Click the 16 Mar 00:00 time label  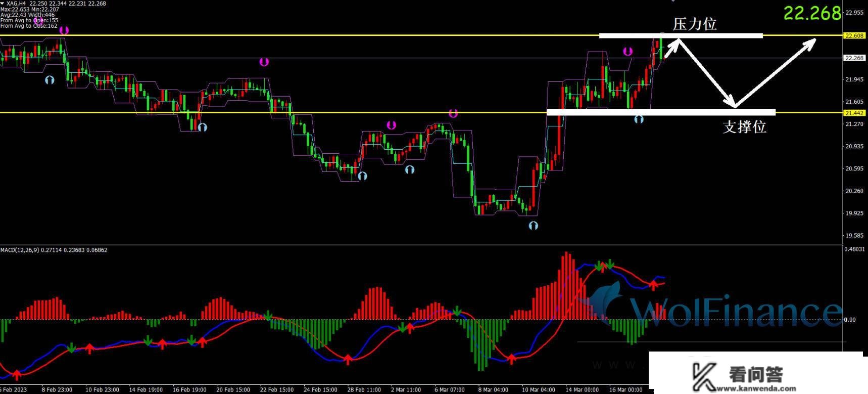click(x=626, y=390)
